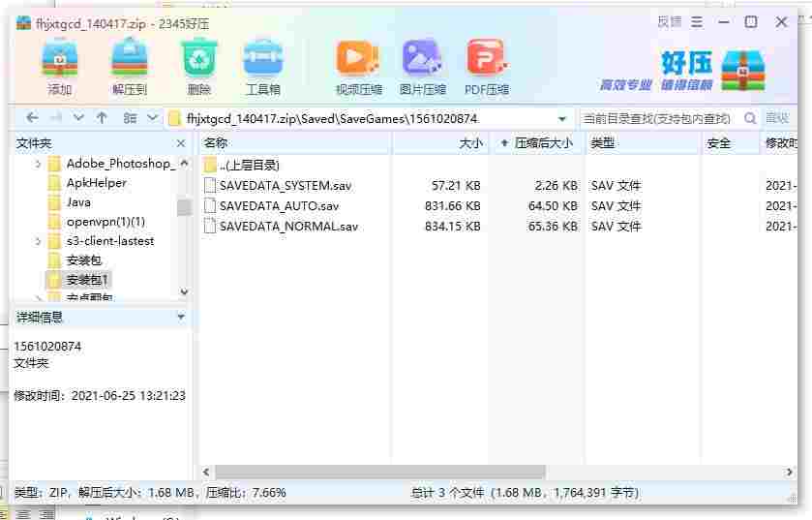Open the 反馈 feedback link

669,22
